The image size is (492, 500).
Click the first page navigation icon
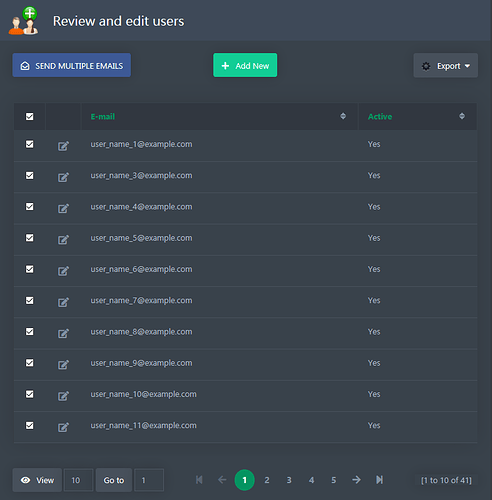[x=199, y=480]
